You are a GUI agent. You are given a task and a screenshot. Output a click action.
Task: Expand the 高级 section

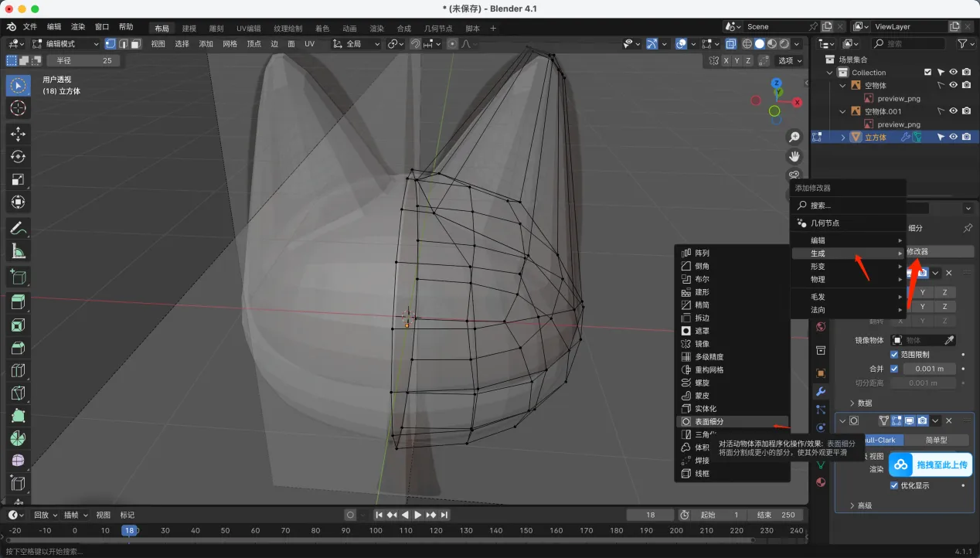(864, 505)
